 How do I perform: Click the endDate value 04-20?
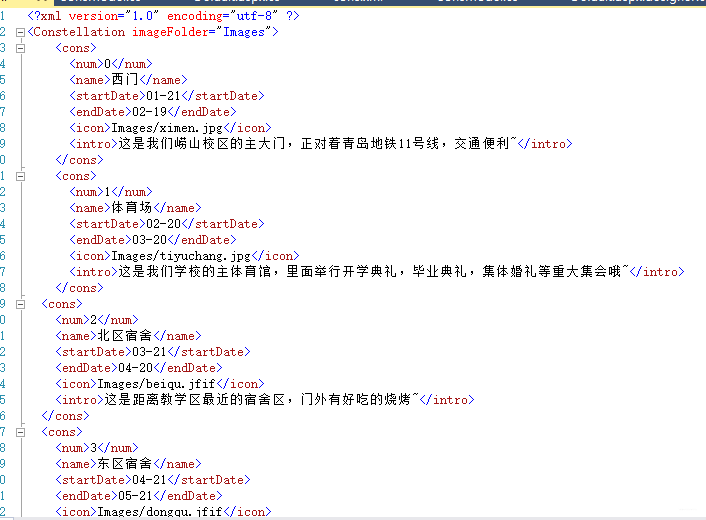136,368
